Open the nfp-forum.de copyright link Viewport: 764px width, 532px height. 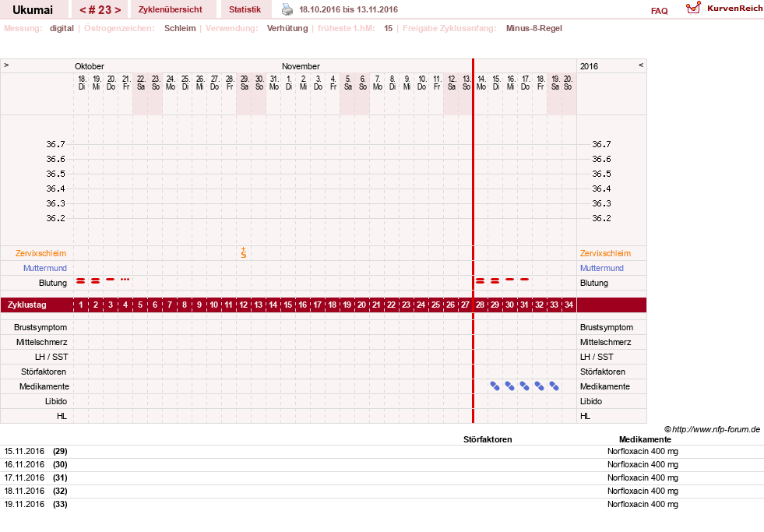[x=712, y=429]
